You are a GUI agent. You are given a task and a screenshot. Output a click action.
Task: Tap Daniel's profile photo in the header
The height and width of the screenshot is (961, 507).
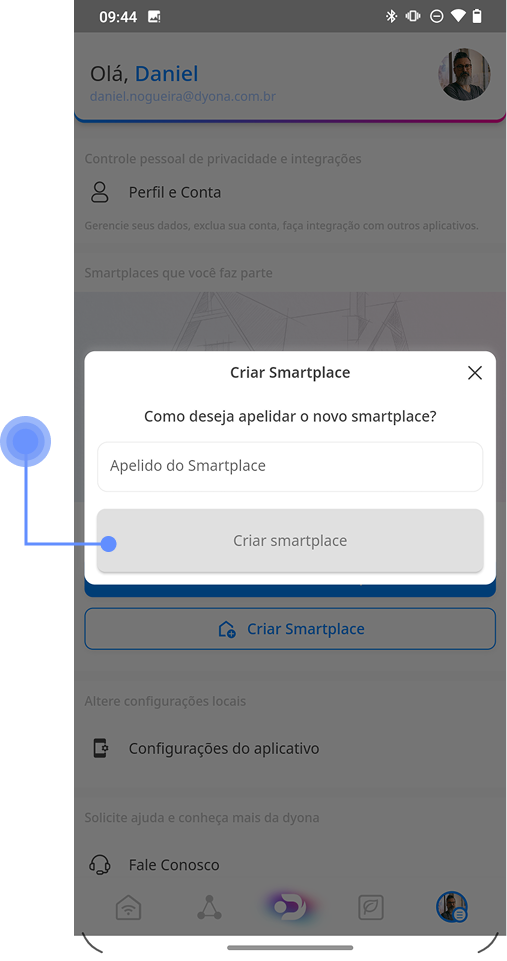(464, 74)
